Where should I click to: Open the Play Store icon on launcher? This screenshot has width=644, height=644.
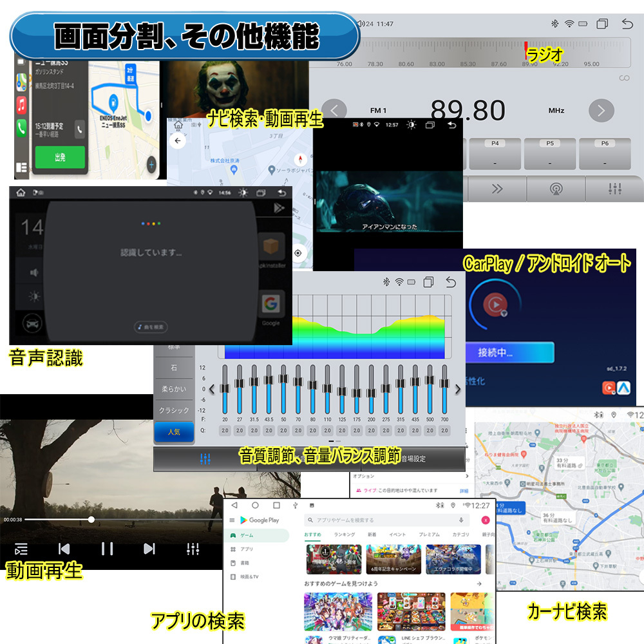point(279,208)
